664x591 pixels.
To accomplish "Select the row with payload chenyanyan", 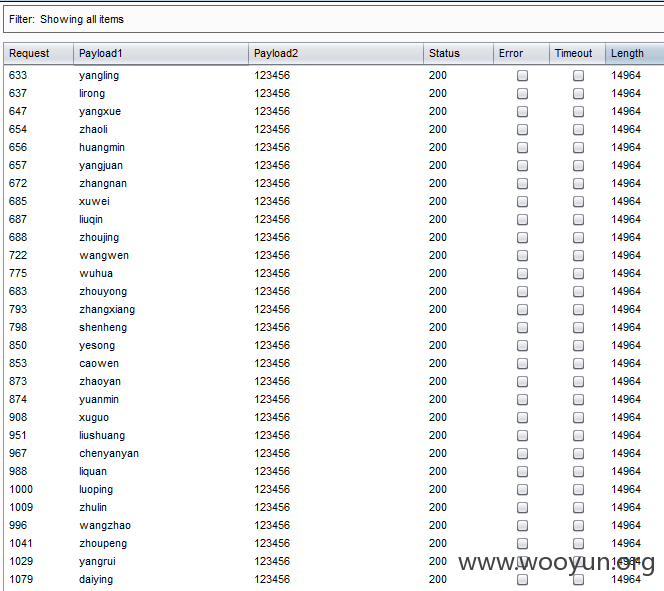I will pos(334,453).
